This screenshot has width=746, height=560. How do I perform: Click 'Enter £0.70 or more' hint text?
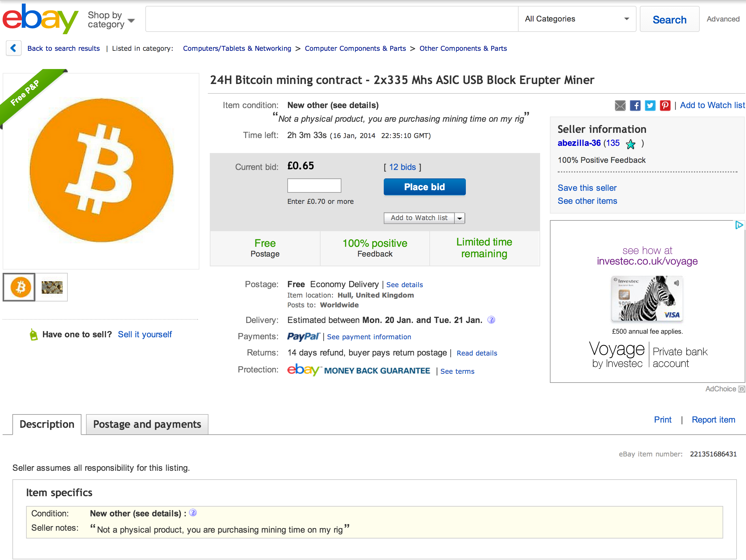320,202
